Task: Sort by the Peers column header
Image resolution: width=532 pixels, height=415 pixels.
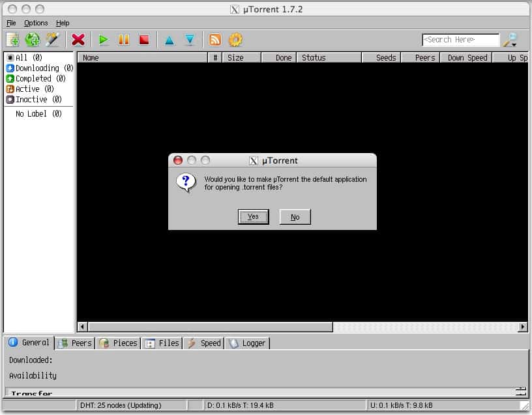Action: click(421, 57)
